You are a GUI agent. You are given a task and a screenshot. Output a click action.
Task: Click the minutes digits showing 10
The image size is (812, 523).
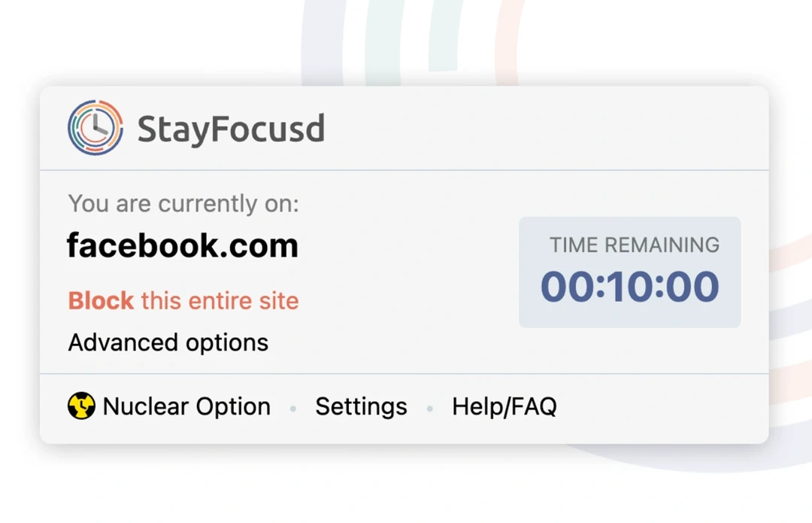tap(630, 287)
